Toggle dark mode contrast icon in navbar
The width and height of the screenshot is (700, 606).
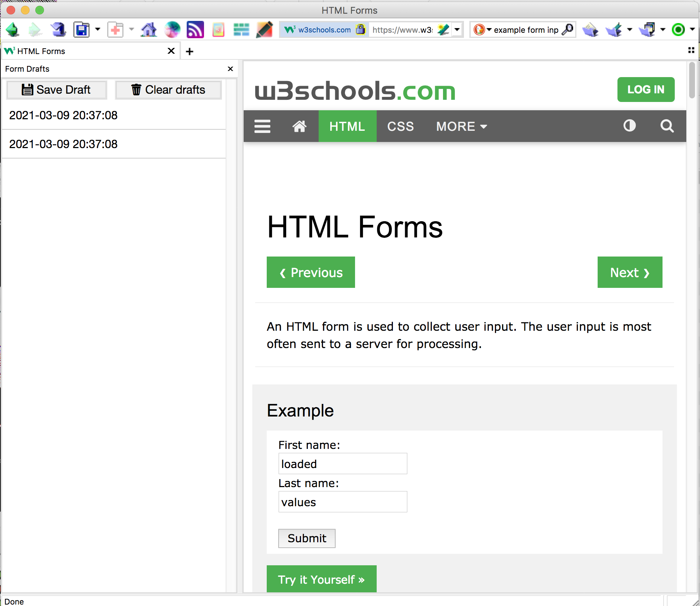(630, 126)
